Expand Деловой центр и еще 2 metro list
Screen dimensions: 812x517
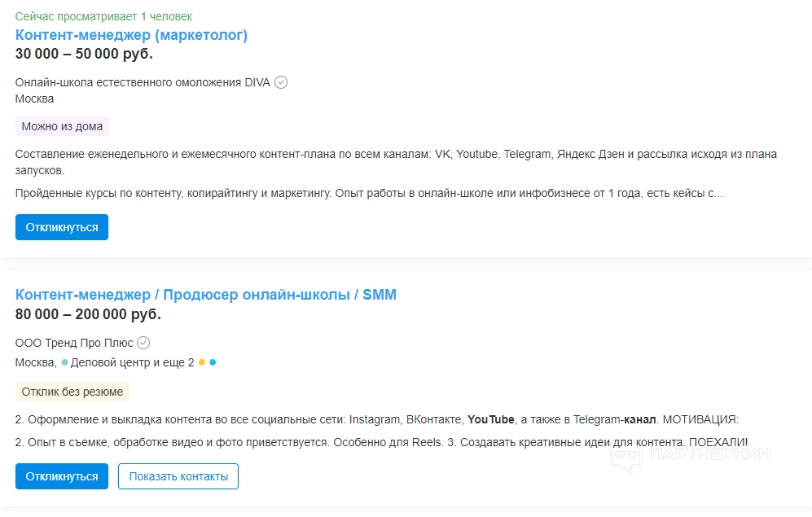tap(132, 362)
